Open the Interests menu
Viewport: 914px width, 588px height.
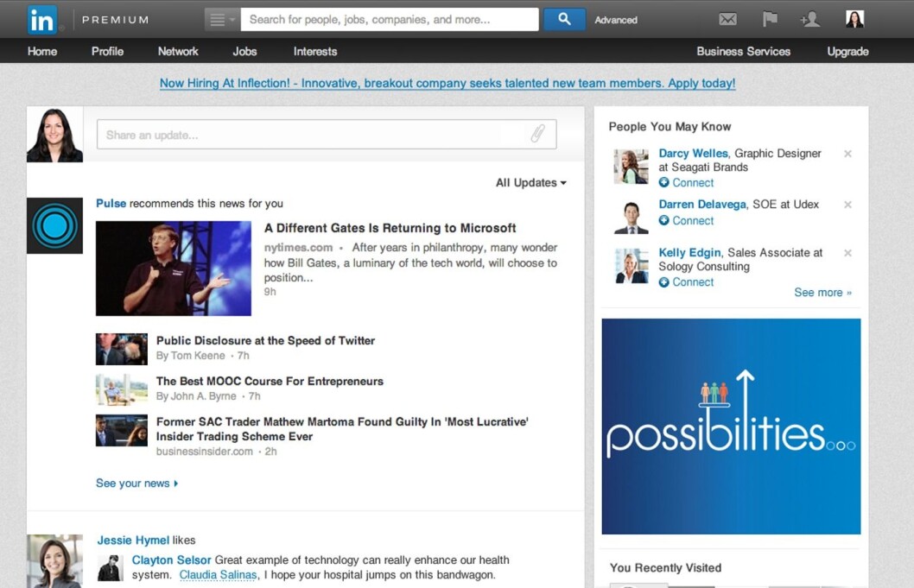[x=315, y=51]
